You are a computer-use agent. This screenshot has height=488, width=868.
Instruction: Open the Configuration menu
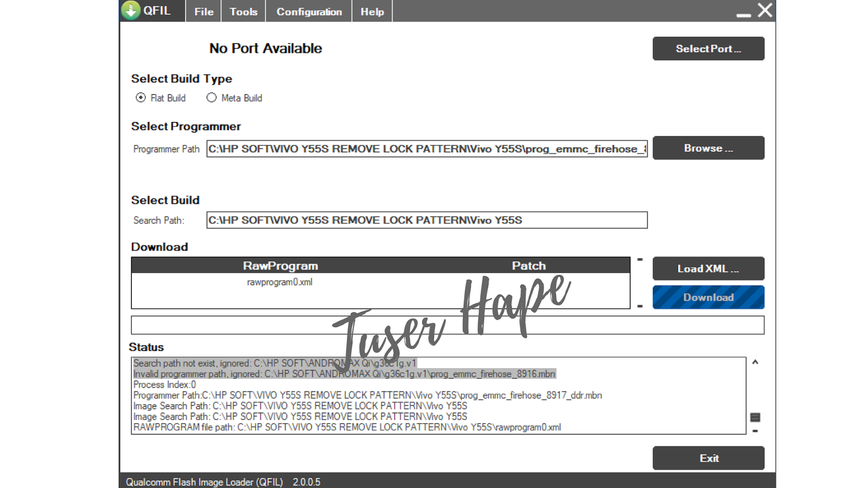tap(309, 11)
